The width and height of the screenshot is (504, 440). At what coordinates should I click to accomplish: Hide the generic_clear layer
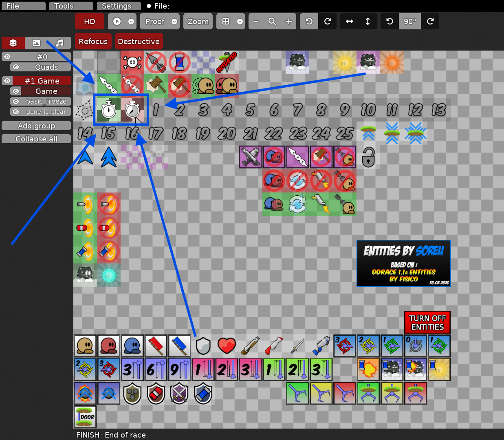(x=16, y=111)
